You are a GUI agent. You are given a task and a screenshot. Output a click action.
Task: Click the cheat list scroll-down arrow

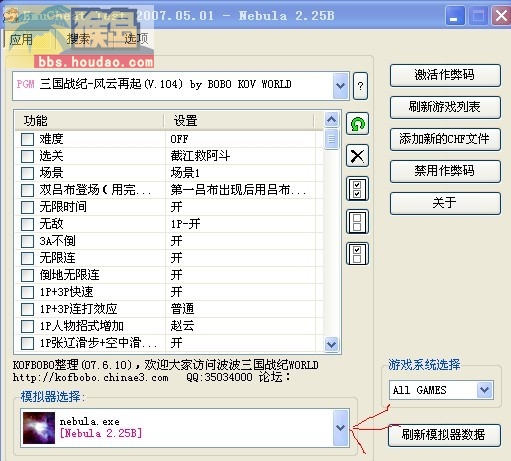[x=331, y=344]
